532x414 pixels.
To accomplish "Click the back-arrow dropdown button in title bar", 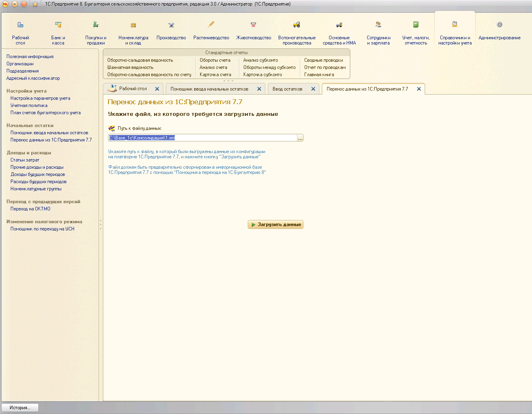I will 14,4.
